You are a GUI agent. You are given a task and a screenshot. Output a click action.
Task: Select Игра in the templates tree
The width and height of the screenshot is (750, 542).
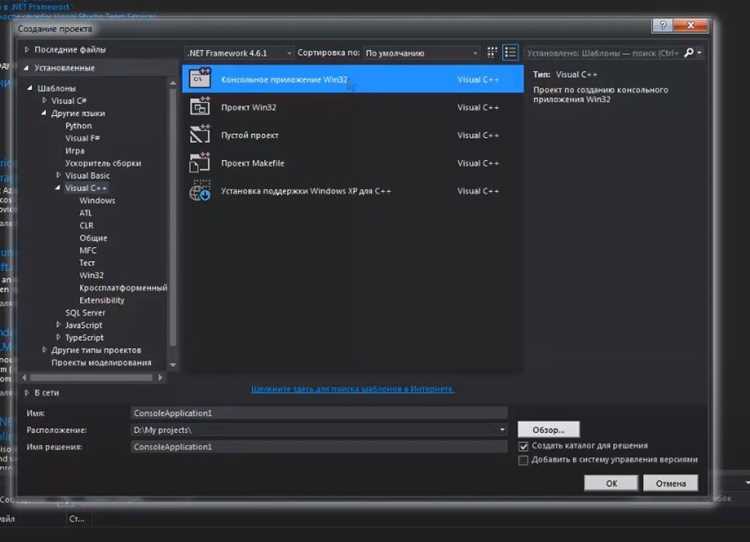(75, 150)
